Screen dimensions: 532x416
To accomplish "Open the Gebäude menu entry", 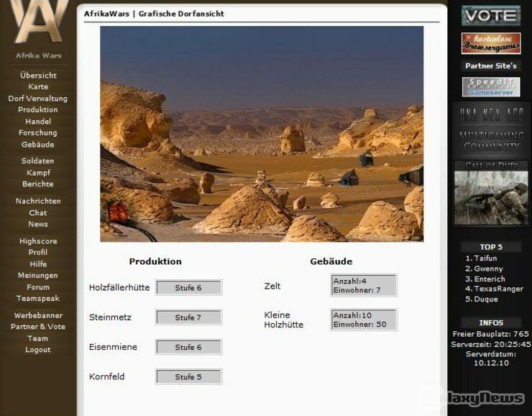I will click(37, 145).
